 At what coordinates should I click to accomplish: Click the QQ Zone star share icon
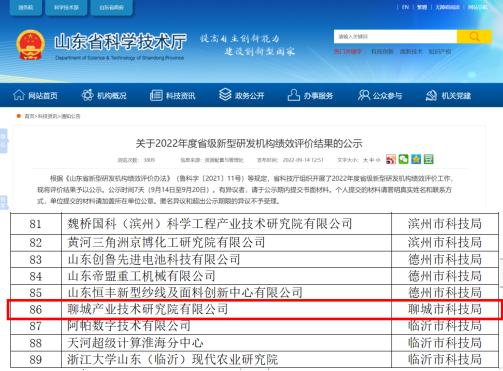pos(416,159)
